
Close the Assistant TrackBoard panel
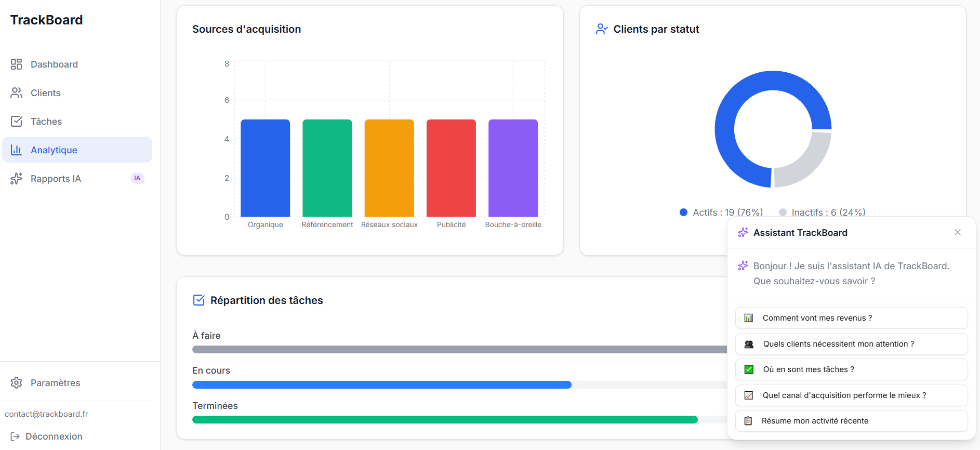pos(957,232)
